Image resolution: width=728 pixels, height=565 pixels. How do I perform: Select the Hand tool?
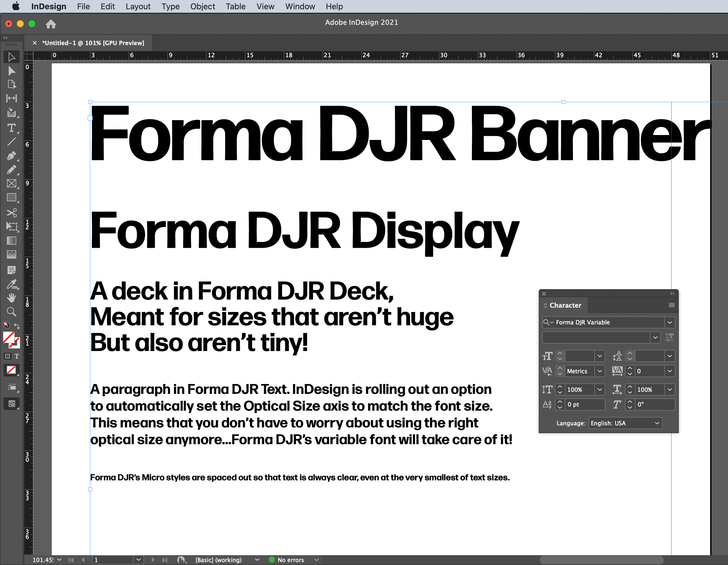pyautogui.click(x=12, y=298)
